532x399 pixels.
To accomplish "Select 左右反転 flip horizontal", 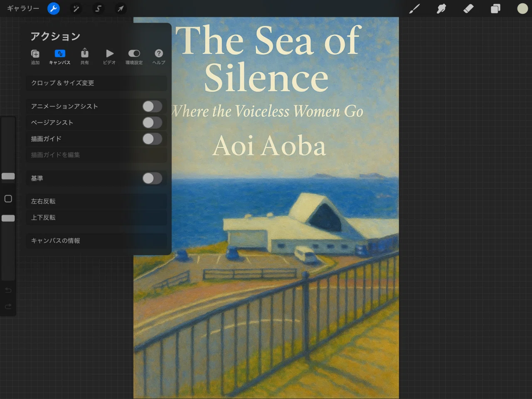I will pos(96,201).
